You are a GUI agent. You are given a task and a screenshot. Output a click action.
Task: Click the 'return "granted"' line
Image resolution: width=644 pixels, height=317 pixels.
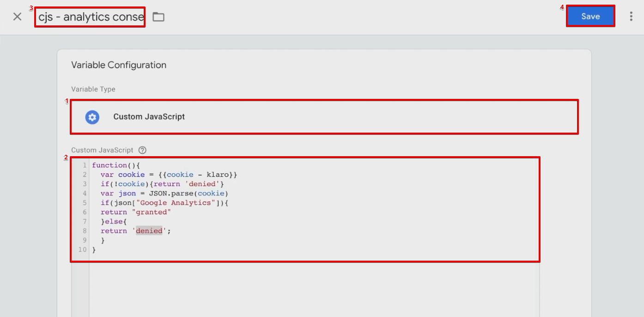136,212
